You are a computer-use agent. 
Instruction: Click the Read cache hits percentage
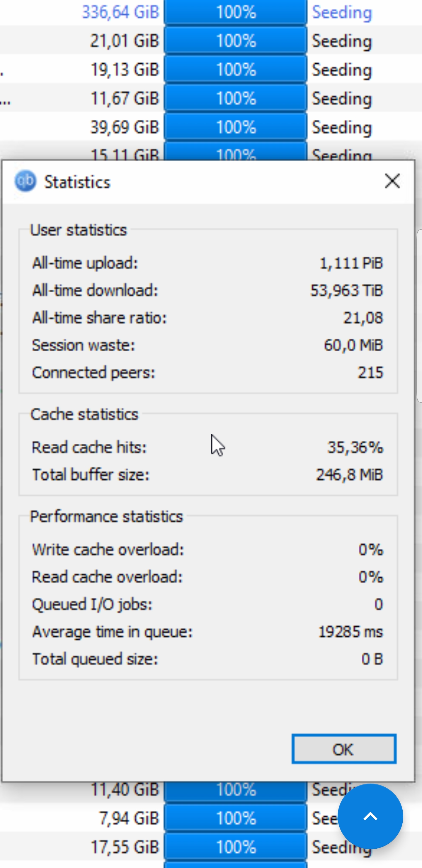coord(355,447)
